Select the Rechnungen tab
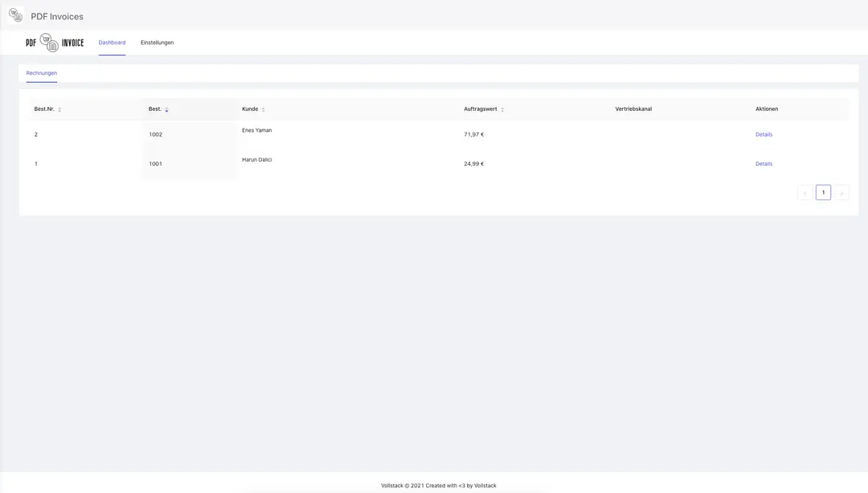Viewport: 868px width, 493px height. pyautogui.click(x=42, y=73)
